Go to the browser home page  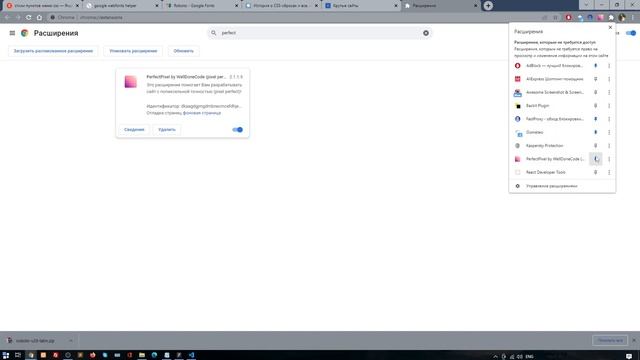tap(39, 18)
